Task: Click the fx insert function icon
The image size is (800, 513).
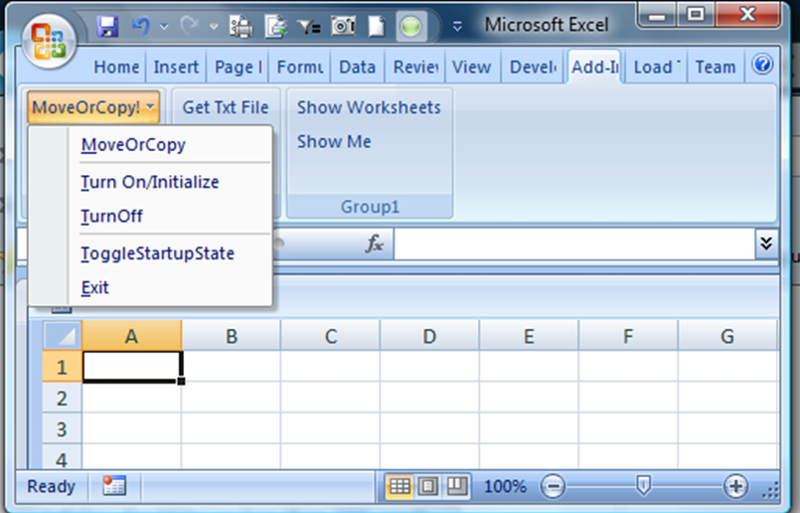Action: 374,245
